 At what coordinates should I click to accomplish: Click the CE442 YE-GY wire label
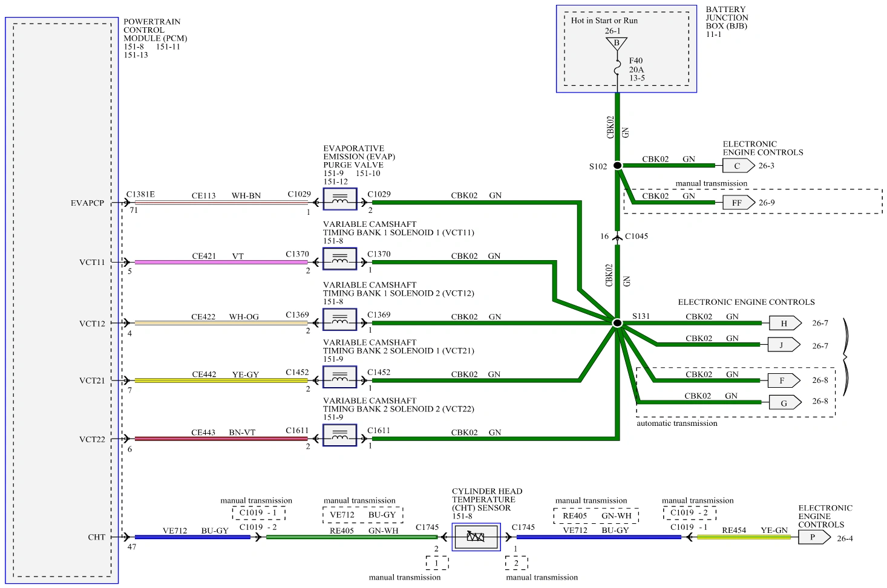point(225,374)
